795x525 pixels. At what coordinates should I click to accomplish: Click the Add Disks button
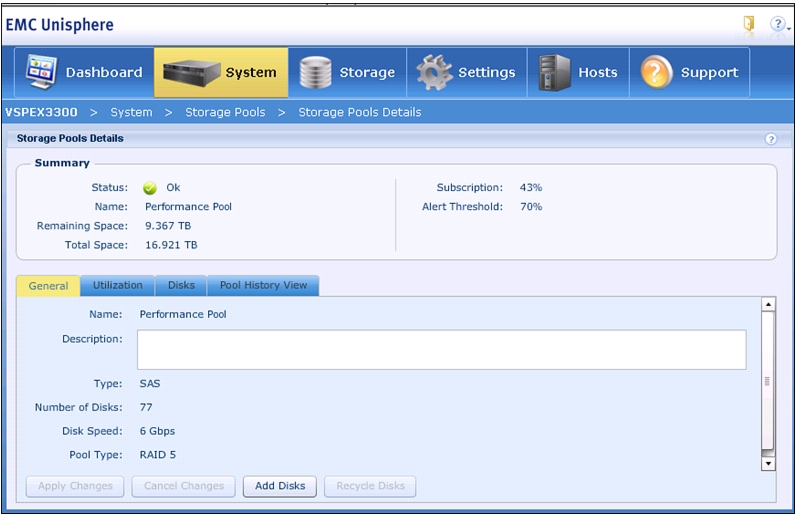click(280, 486)
